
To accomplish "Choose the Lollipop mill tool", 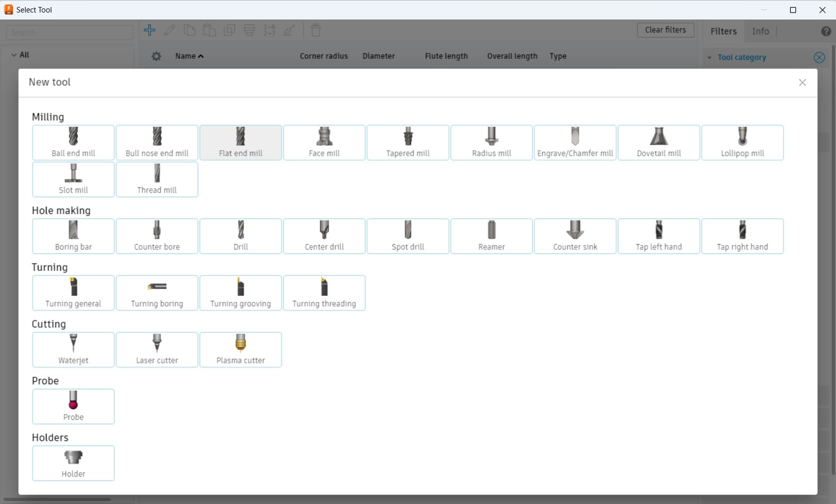I will click(743, 143).
